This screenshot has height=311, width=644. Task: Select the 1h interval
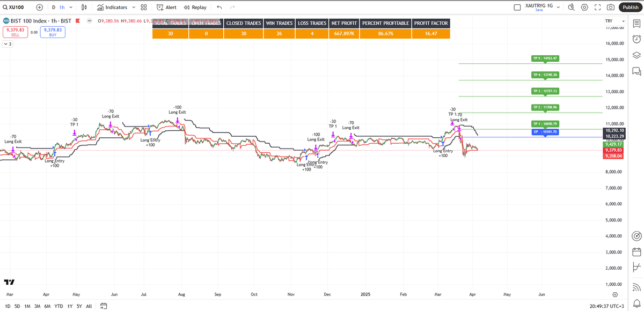[62, 8]
